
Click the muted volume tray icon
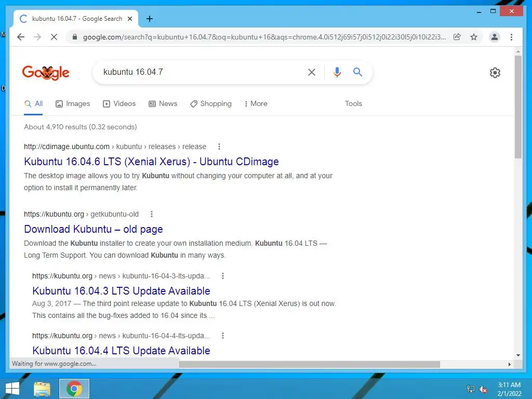(x=483, y=389)
